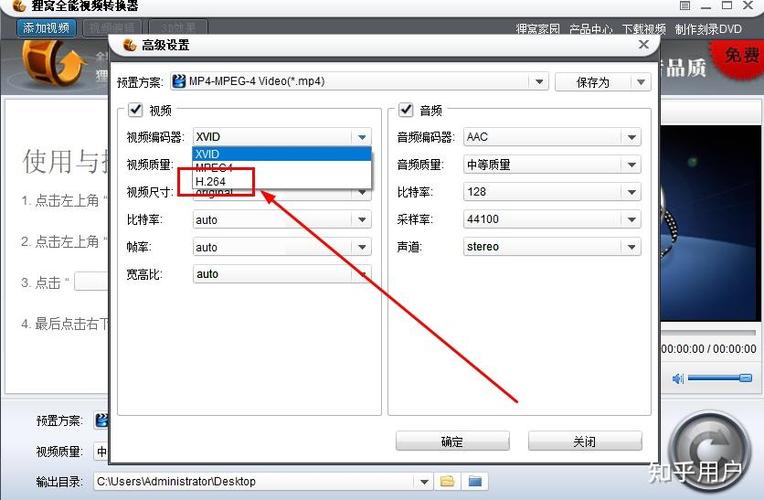Click the main window menu icon in title bar
This screenshot has width=764, height=500.
[685, 6]
